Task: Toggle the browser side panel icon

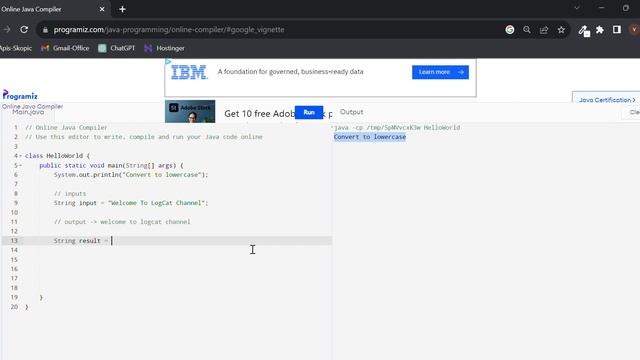Action: click(x=617, y=29)
